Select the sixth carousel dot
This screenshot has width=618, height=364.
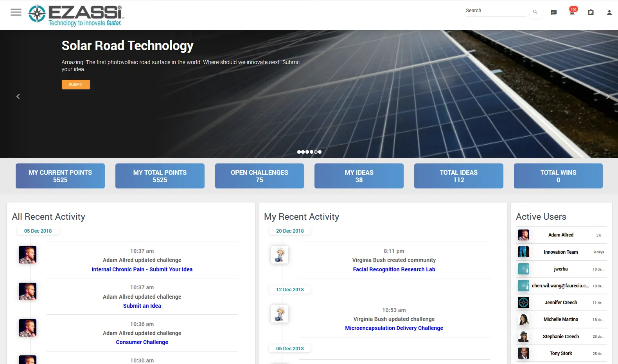[320, 152]
